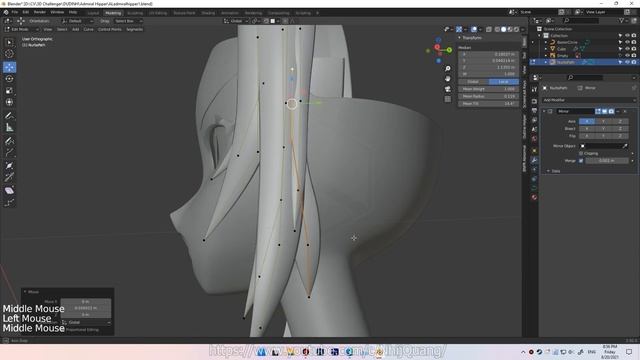Toggle viewport visibility eye for Collection

click(x=627, y=36)
